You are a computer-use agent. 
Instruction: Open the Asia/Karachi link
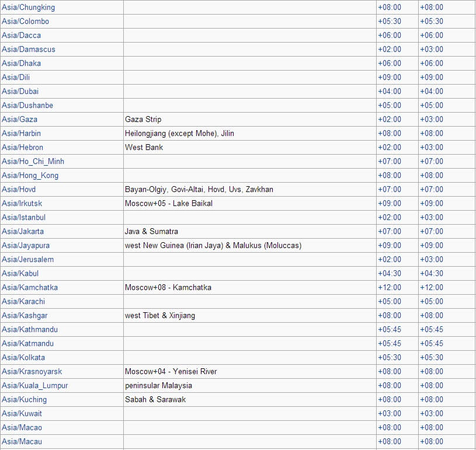(x=23, y=301)
